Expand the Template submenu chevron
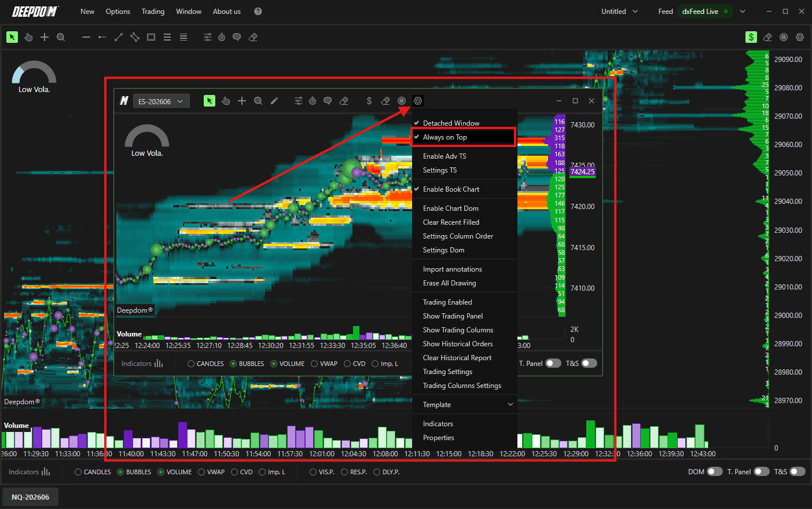The height and width of the screenshot is (509, 812). coord(510,405)
